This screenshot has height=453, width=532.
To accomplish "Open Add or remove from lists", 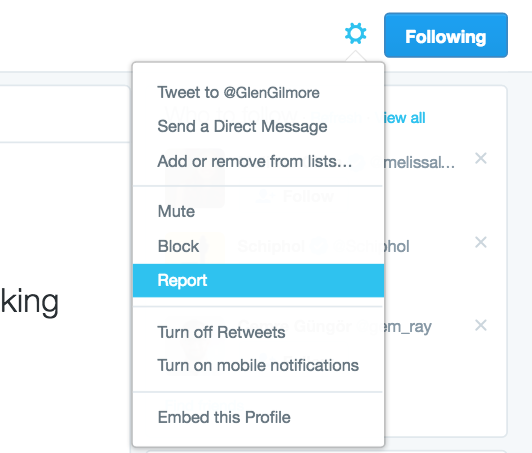I will point(255,161).
